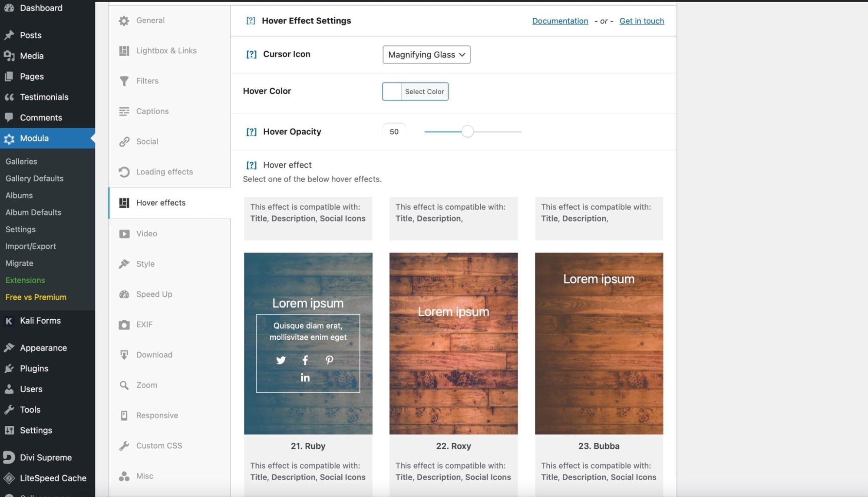
Task: Select the EXIF camera icon
Action: pyautogui.click(x=124, y=325)
